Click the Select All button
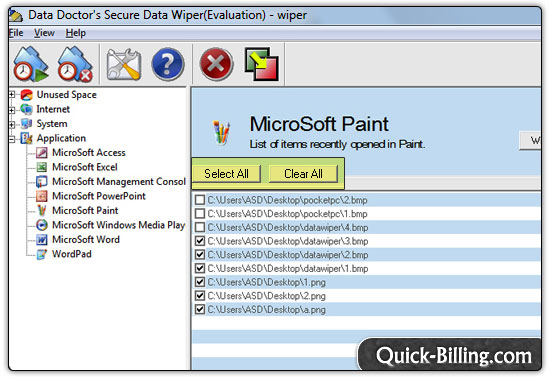This screenshot has height=377, width=550. (x=226, y=174)
